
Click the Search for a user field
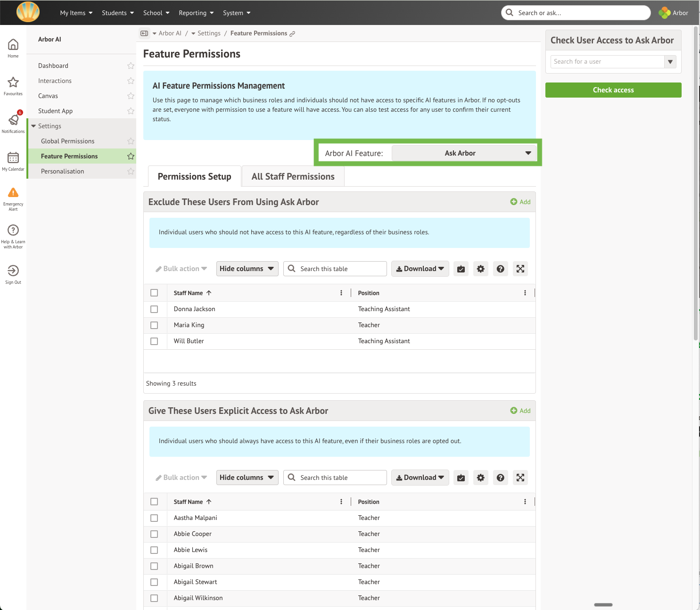pos(607,62)
